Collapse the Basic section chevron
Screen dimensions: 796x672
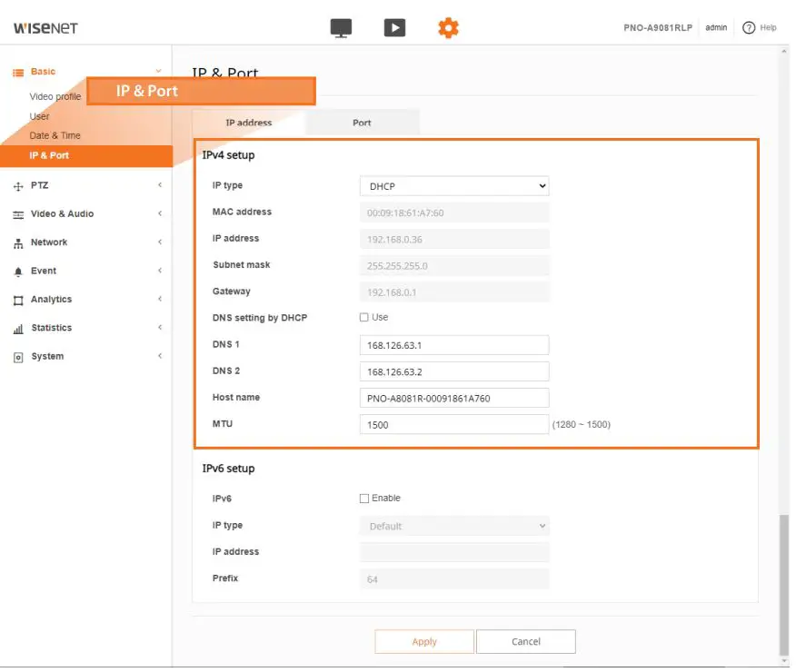(159, 71)
